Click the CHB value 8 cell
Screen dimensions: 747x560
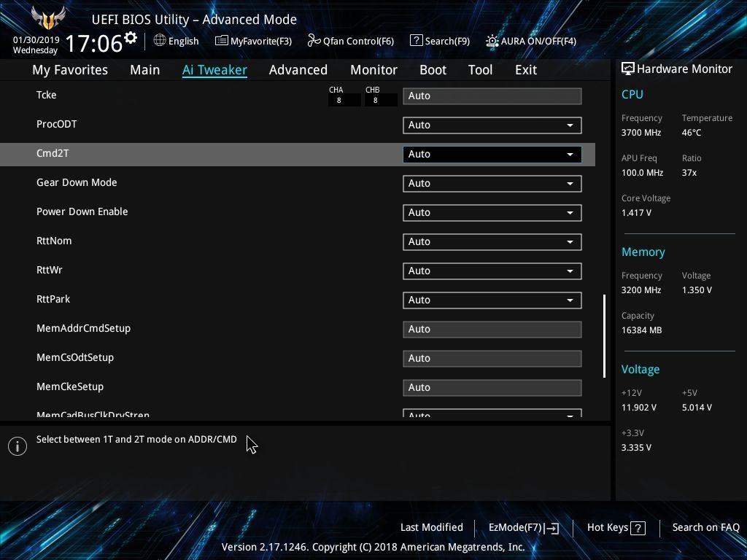click(x=381, y=100)
